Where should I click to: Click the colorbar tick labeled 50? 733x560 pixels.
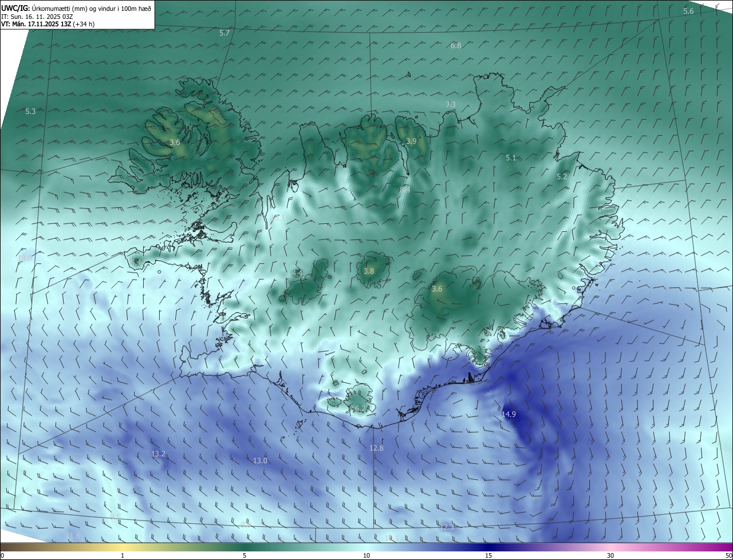coord(728,555)
